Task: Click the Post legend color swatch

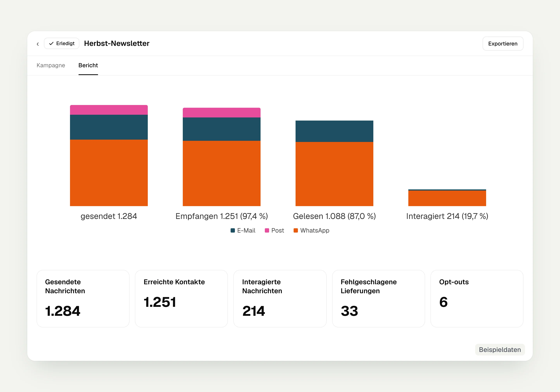Action: (267, 231)
